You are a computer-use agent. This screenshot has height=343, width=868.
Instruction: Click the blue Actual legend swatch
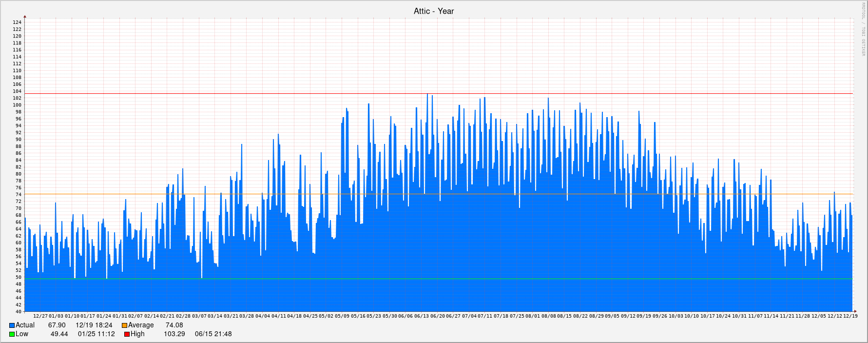click(12, 325)
